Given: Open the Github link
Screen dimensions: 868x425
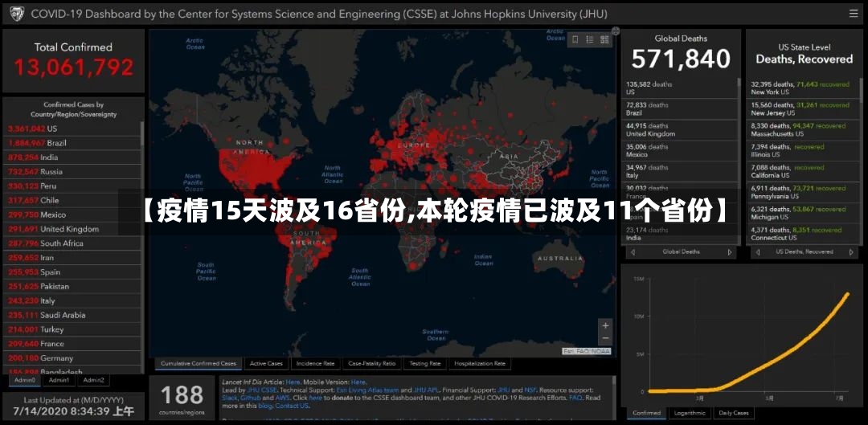Looking at the screenshot, I should [x=250, y=398].
